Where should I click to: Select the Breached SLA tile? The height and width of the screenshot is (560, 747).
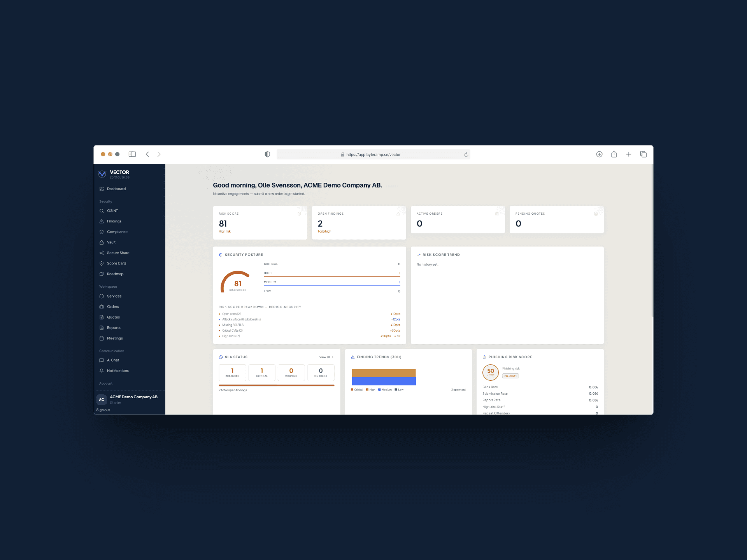pyautogui.click(x=232, y=373)
